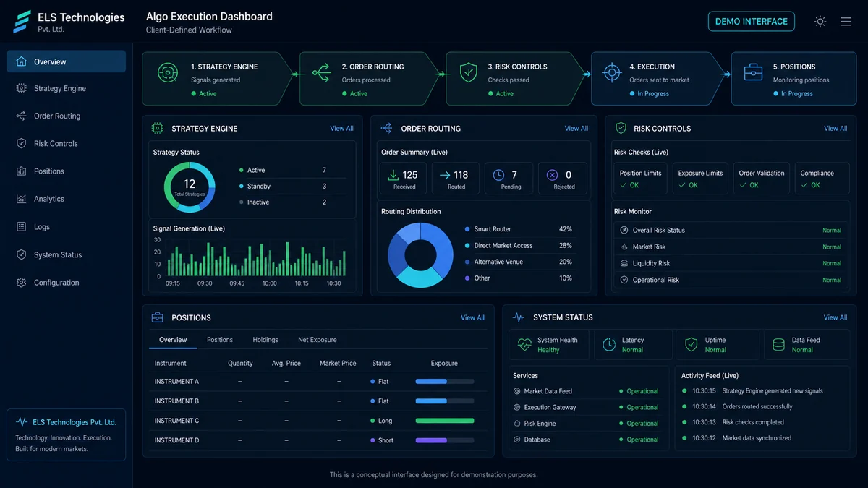Image resolution: width=868 pixels, height=488 pixels.
Task: Open View All in Order Routing panel
Action: 576,129
